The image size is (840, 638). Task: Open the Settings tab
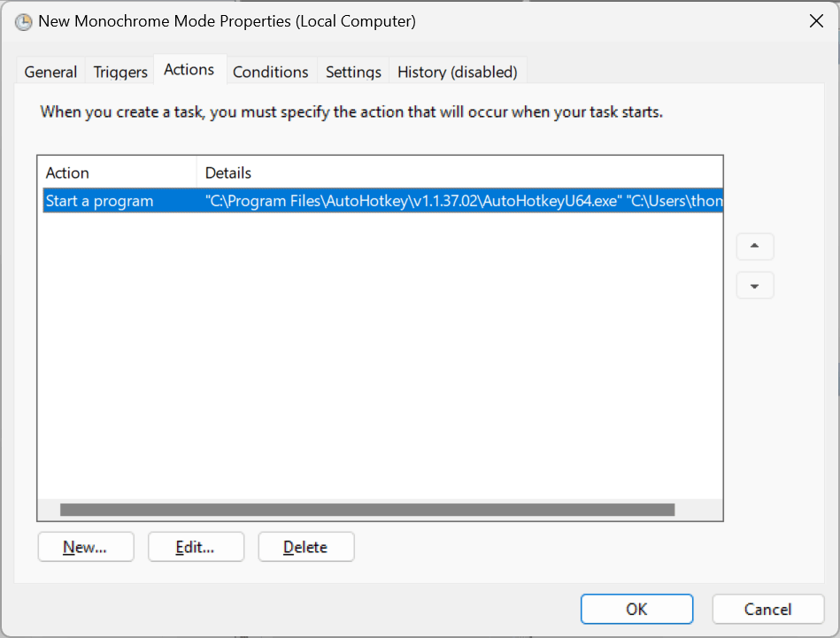pos(353,72)
